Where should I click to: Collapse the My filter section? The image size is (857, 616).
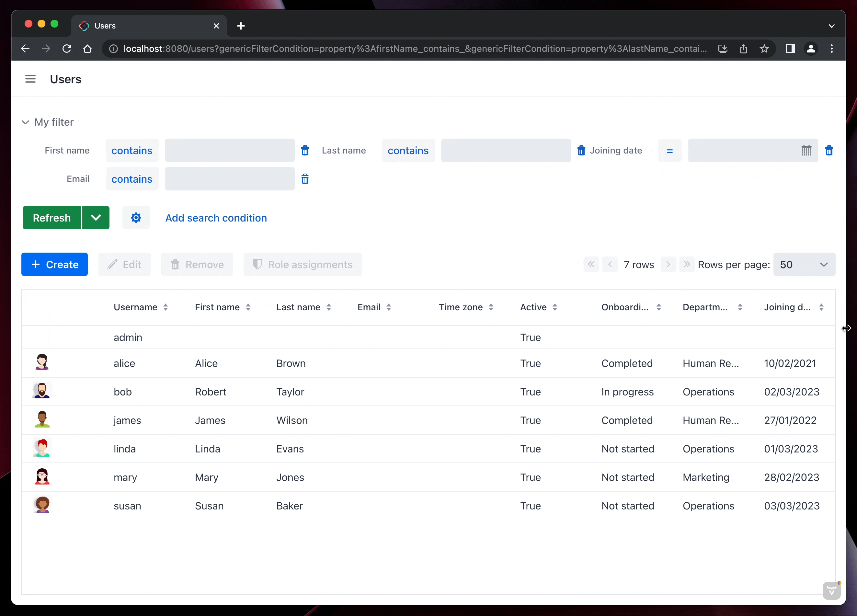25,122
